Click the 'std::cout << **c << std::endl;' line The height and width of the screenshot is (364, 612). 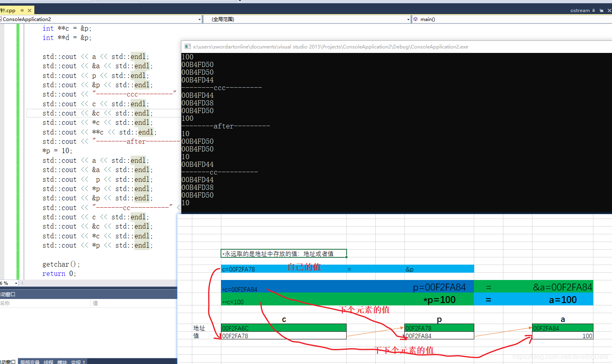coord(99,132)
